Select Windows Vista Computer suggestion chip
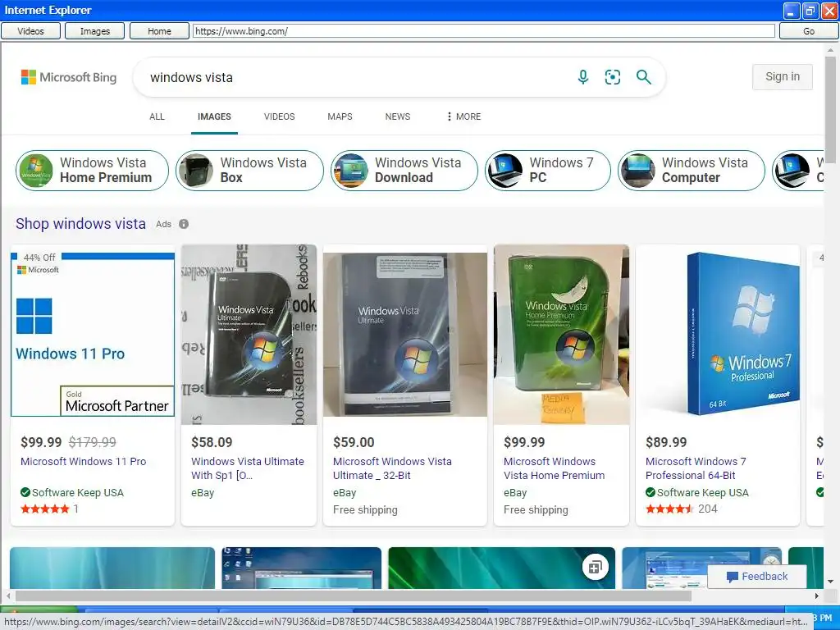Viewport: 840px width, 630px height. click(x=691, y=171)
